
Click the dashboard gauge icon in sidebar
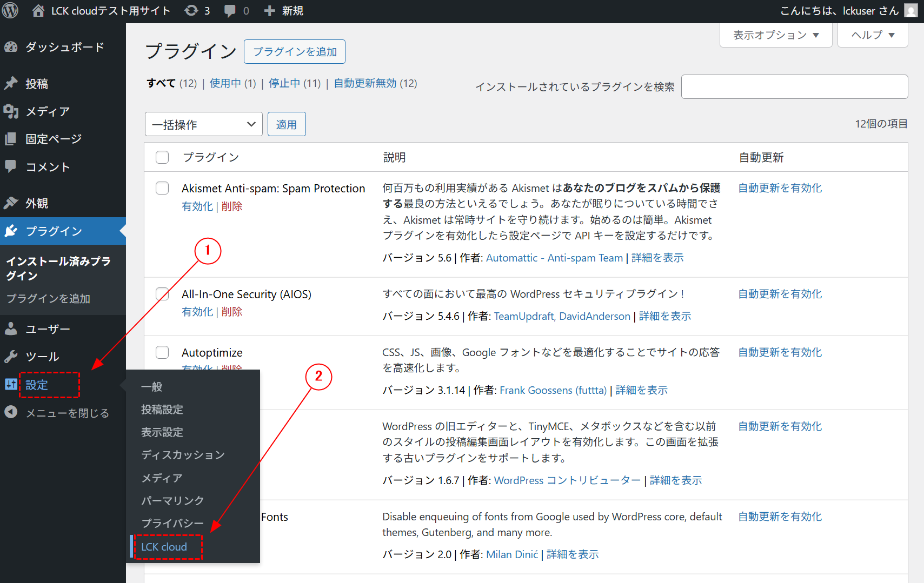(11, 47)
